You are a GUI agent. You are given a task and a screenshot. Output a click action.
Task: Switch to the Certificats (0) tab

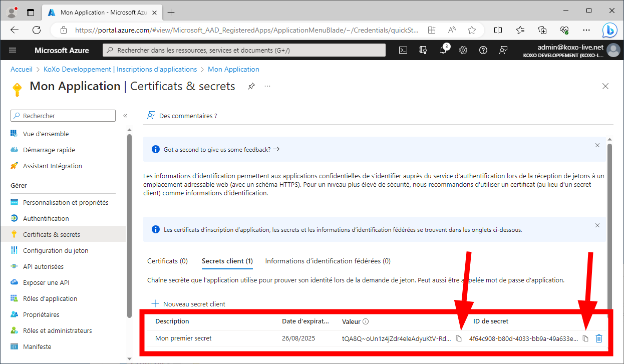[x=167, y=261]
